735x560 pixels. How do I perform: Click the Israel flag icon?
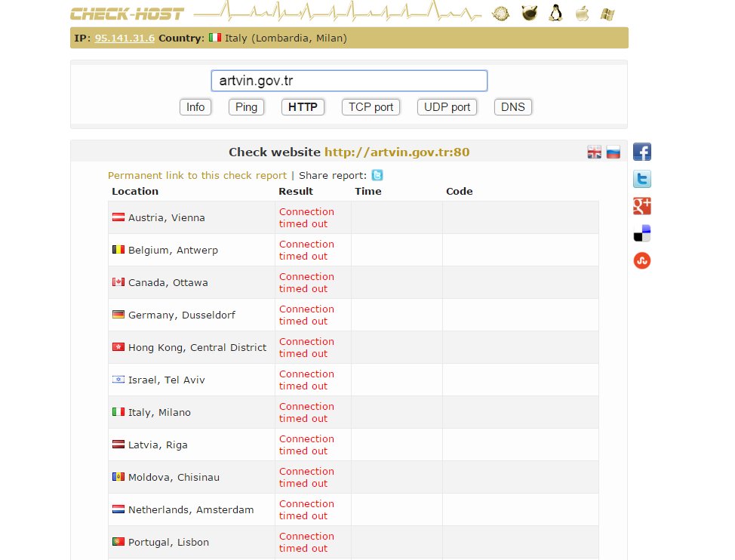118,379
